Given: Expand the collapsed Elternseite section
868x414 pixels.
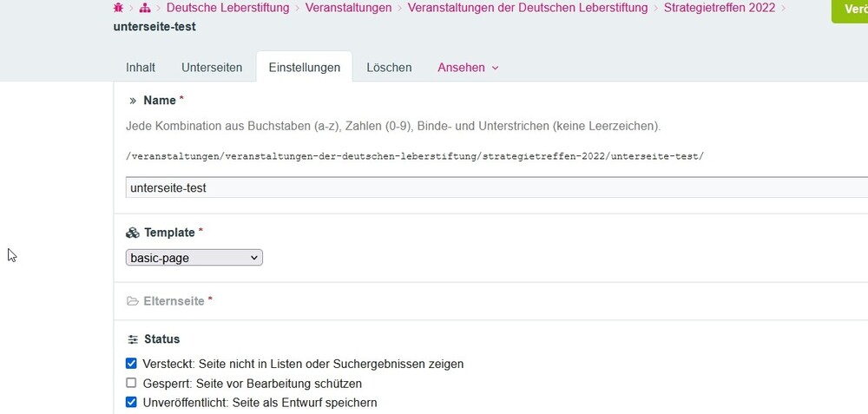Looking at the screenshot, I should (178, 301).
